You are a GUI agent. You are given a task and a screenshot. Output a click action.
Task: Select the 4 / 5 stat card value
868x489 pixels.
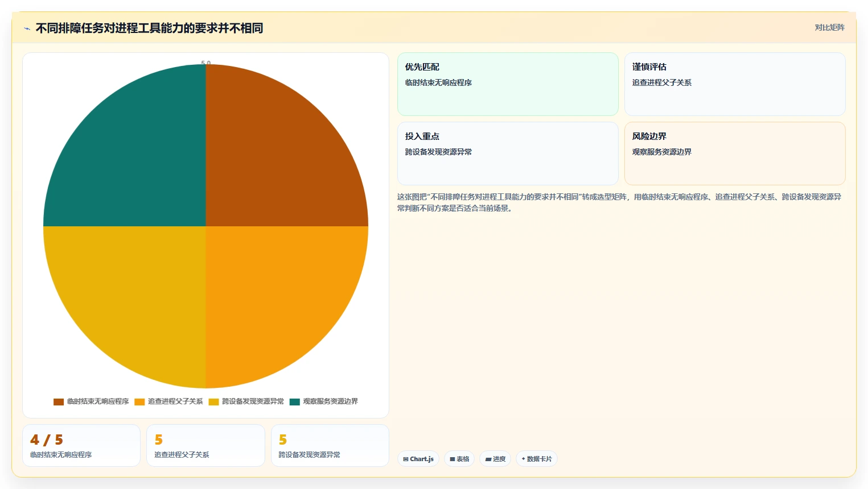pos(47,440)
